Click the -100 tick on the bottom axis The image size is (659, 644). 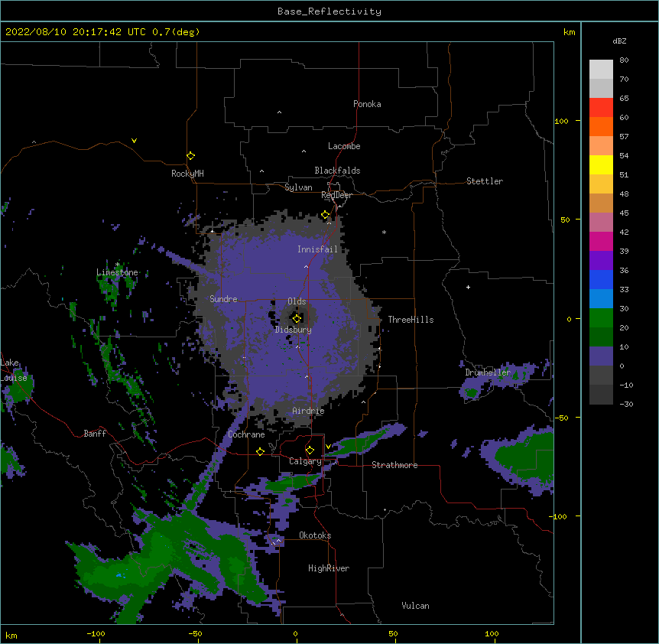[96, 633]
